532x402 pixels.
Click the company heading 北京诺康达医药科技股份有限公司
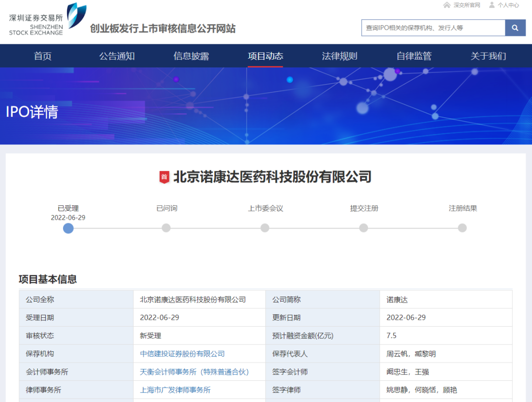coord(272,177)
